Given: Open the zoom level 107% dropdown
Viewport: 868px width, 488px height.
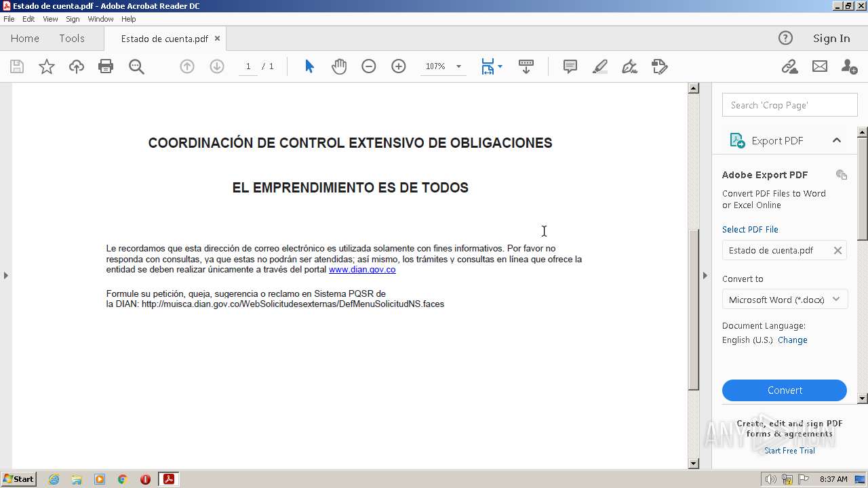Looking at the screenshot, I should click(x=458, y=66).
